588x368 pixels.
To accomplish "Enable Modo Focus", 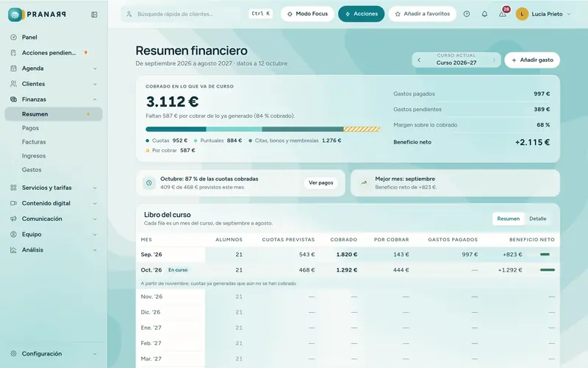I will [307, 14].
